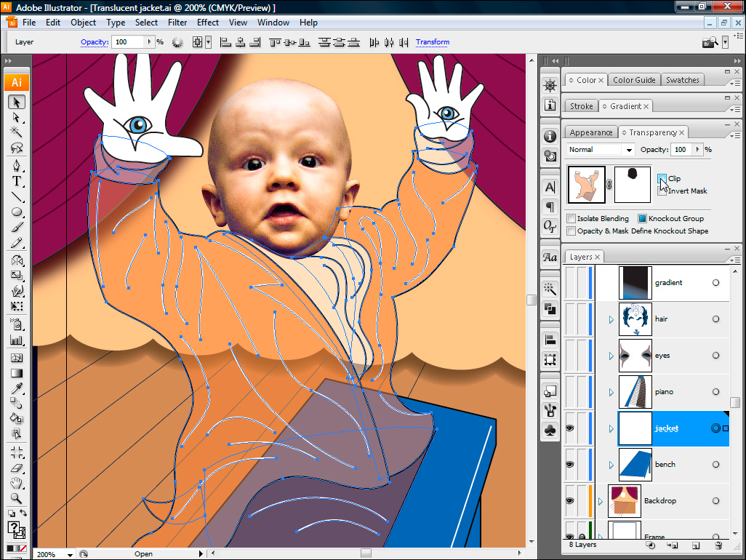
Task: Click the Opacity link in control bar
Action: point(94,42)
